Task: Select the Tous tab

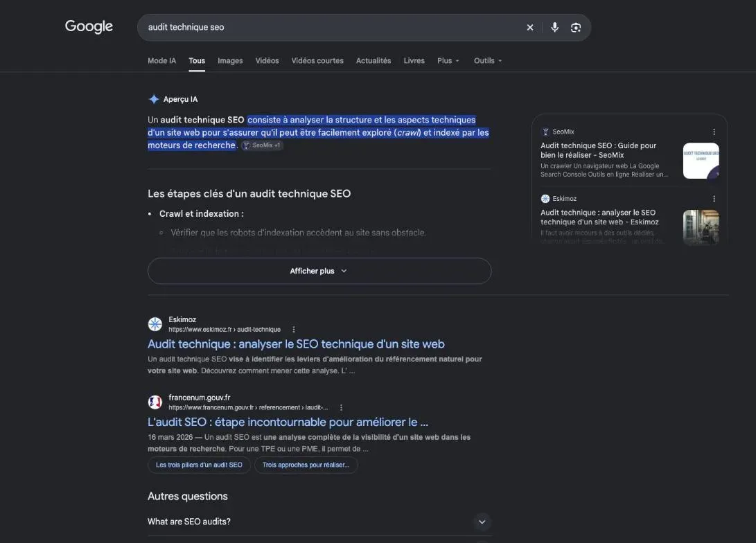Action: pyautogui.click(x=197, y=61)
